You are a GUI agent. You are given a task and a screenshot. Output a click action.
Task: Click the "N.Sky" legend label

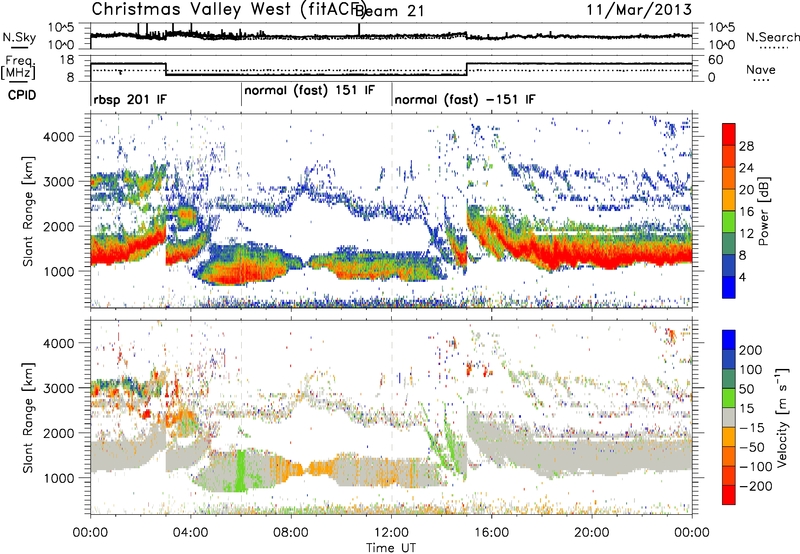click(x=19, y=37)
